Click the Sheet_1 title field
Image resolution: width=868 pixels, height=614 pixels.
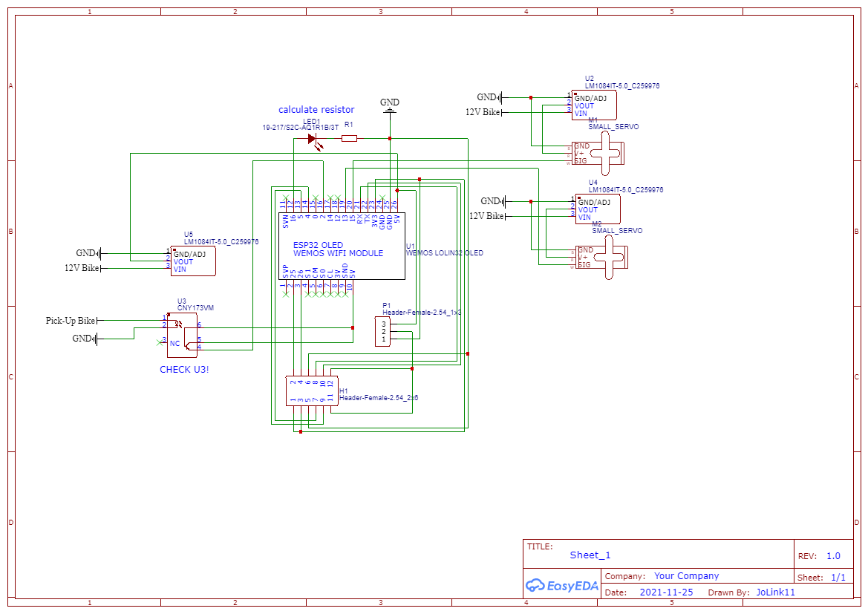(590, 555)
